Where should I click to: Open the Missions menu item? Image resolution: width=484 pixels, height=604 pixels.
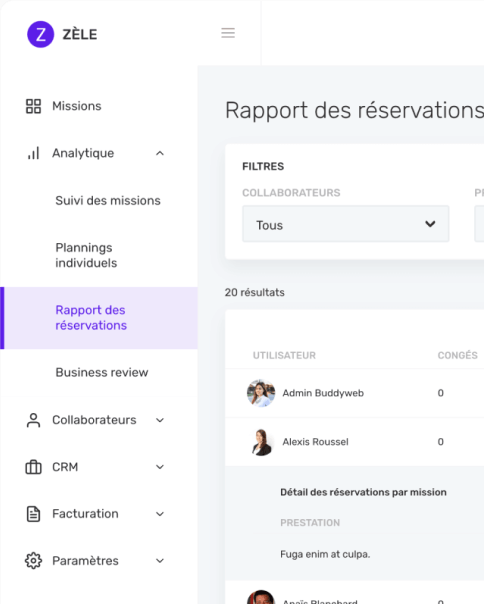pos(99,106)
